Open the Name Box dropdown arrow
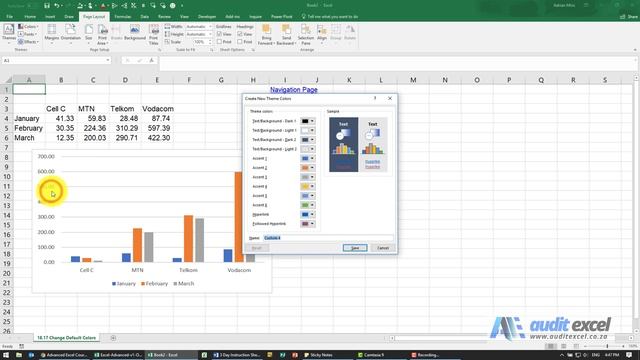The width and height of the screenshot is (640, 360). pyautogui.click(x=108, y=60)
